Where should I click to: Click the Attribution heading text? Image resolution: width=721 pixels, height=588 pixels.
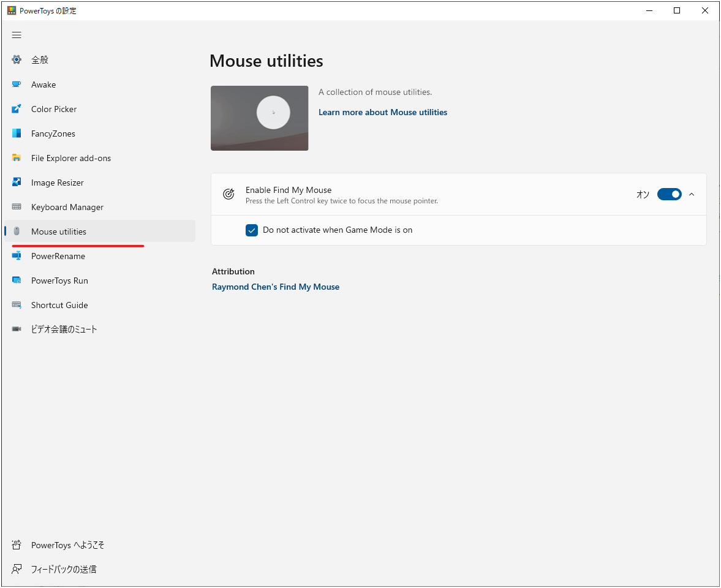click(233, 271)
